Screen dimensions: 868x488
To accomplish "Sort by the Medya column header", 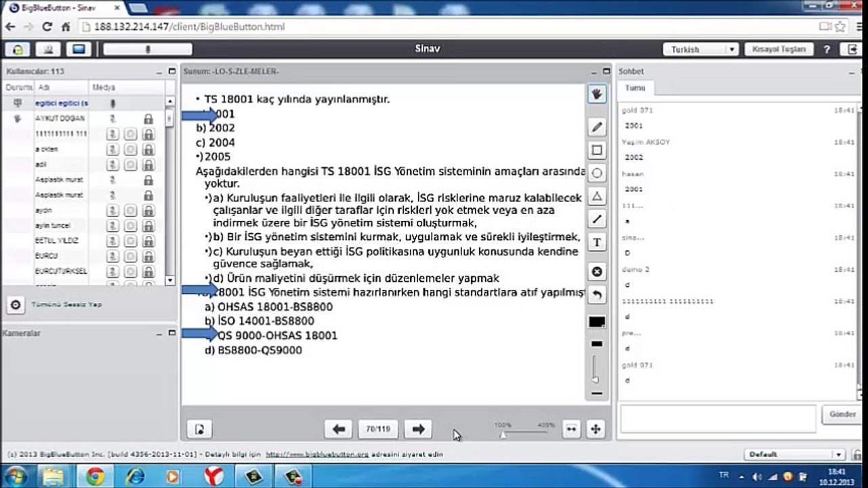I will tap(126, 87).
